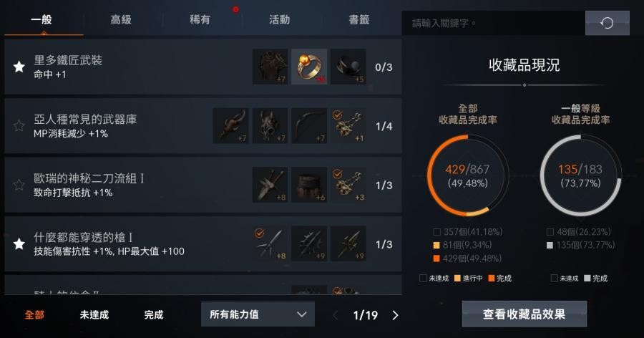Screen dimensions: 644x338
Task: Click the previous page arrow
Action: (335, 315)
